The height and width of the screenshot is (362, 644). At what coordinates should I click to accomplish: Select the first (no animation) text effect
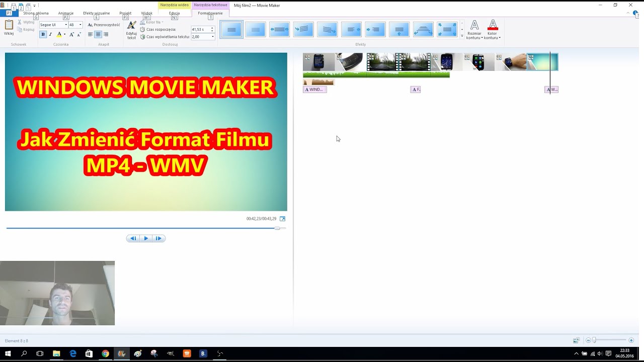[231, 30]
